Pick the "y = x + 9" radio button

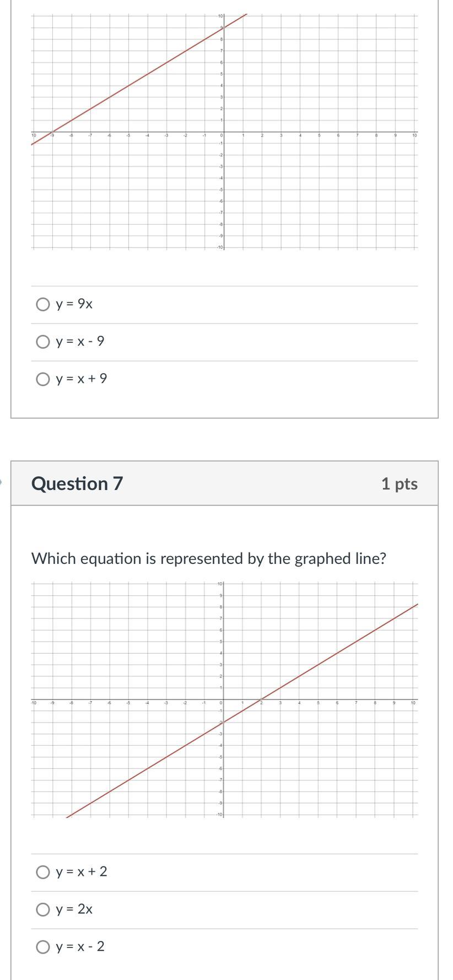point(42,379)
